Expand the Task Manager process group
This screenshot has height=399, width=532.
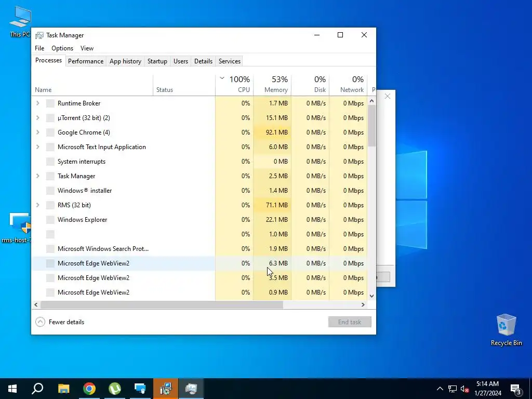37,176
